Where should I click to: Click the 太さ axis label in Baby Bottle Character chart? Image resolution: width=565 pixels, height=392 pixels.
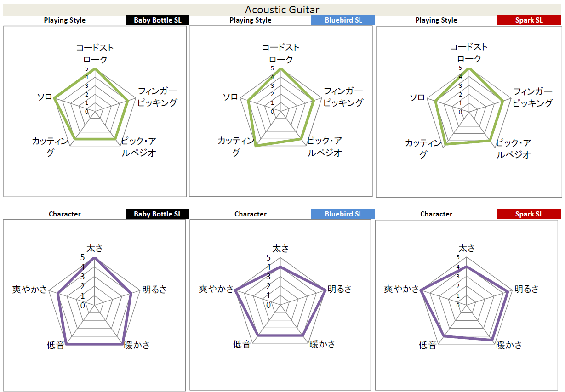click(x=95, y=248)
